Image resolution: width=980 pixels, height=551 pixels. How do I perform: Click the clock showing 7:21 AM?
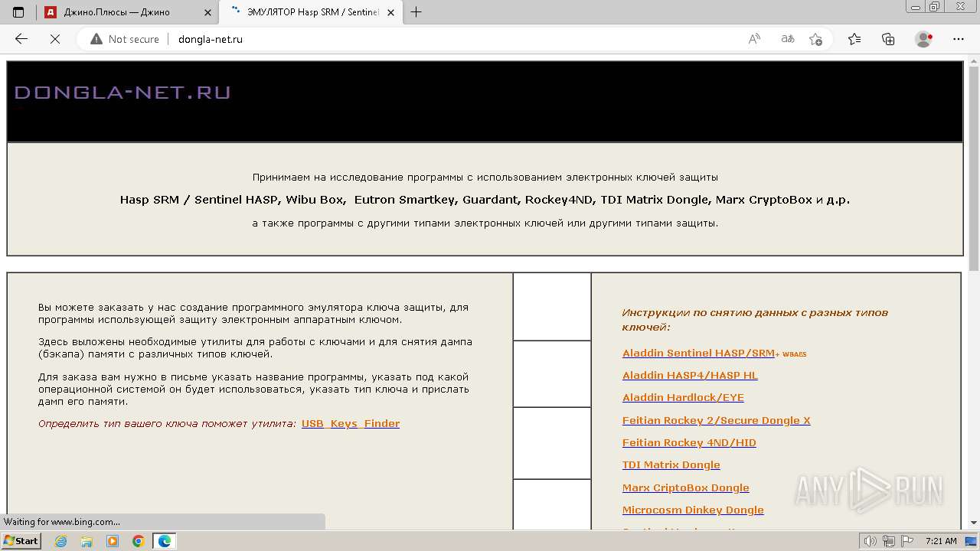point(941,541)
